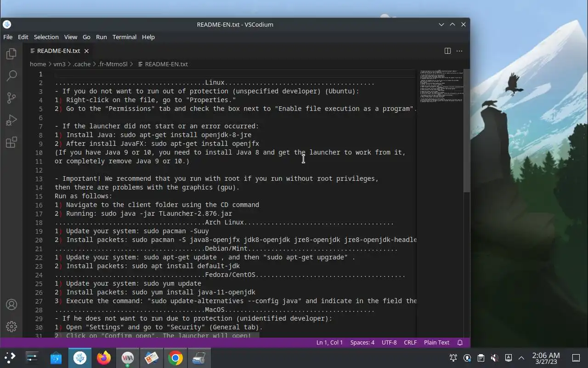
Task: Click the 'vm3' breadcrumb segment
Action: [59, 64]
